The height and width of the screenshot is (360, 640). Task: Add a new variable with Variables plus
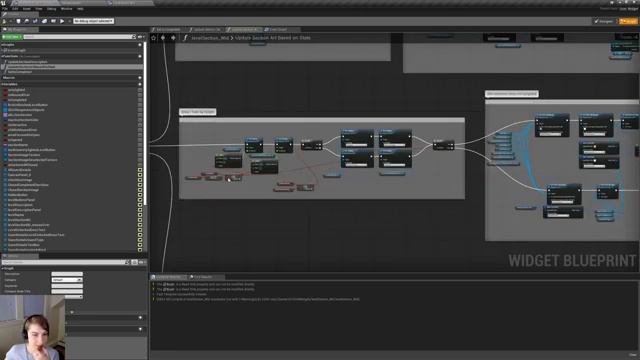(140, 84)
